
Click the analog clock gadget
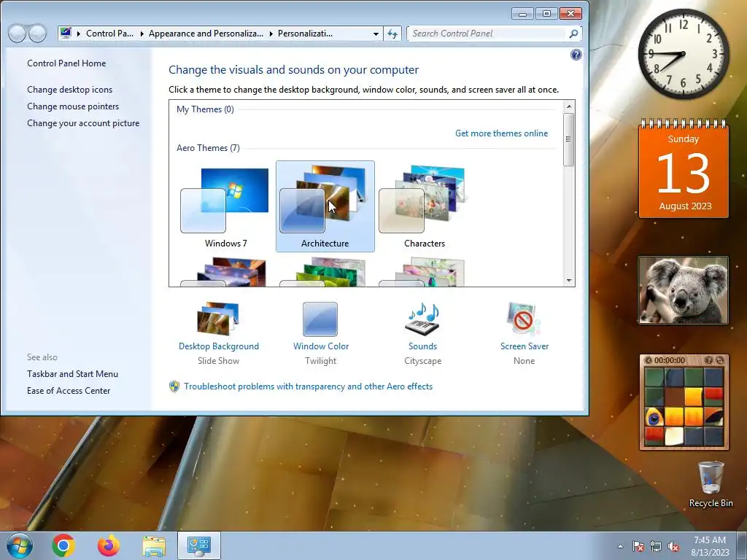(x=683, y=54)
